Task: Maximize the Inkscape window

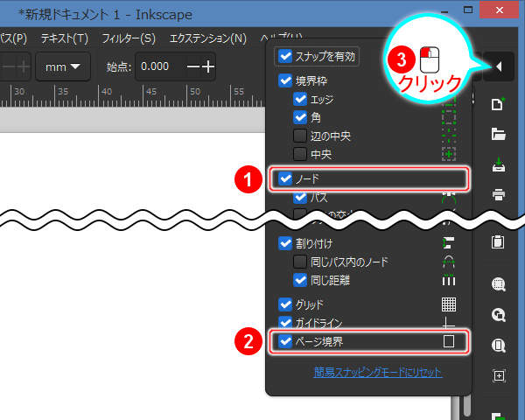Action: click(468, 10)
